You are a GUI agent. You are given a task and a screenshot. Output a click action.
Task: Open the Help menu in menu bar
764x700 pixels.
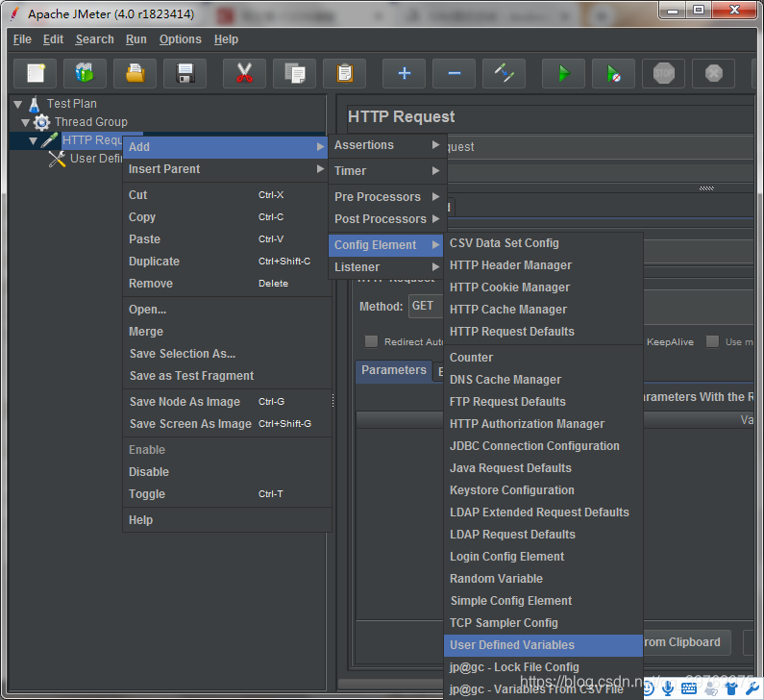(226, 39)
